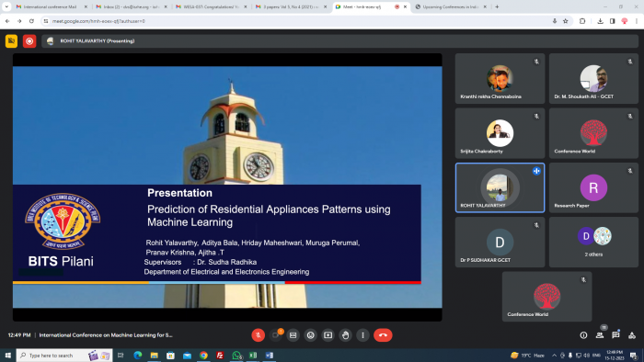644x362 pixels.
Task: Leave the call with red button
Action: pos(383,335)
